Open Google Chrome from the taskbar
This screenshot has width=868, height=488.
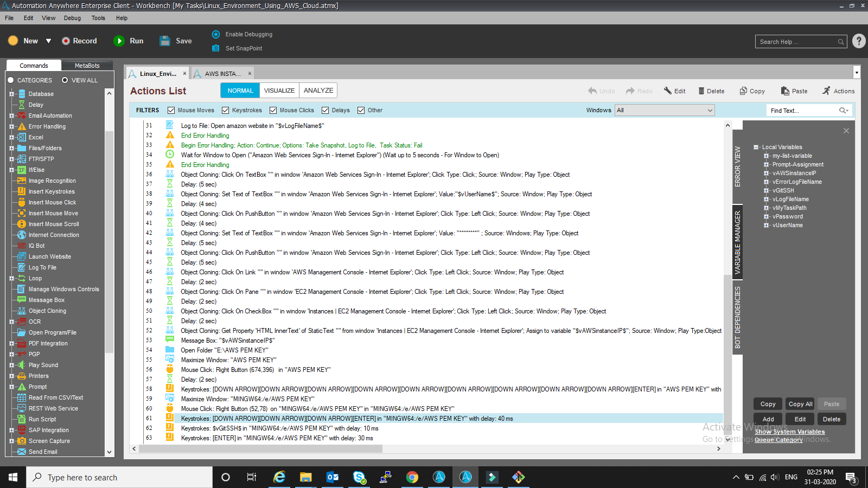(412, 477)
